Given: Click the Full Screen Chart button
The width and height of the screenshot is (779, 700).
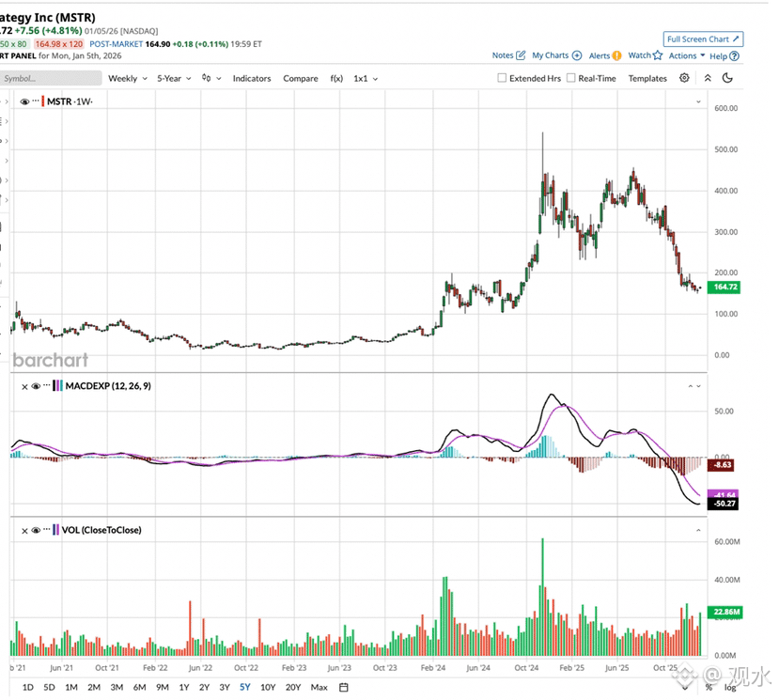Looking at the screenshot, I should (x=703, y=39).
